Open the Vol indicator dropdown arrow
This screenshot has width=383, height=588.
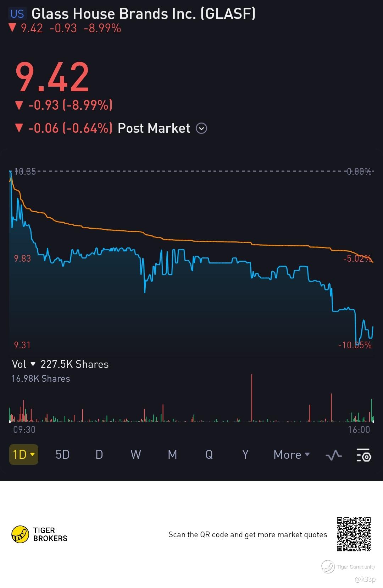tap(33, 364)
